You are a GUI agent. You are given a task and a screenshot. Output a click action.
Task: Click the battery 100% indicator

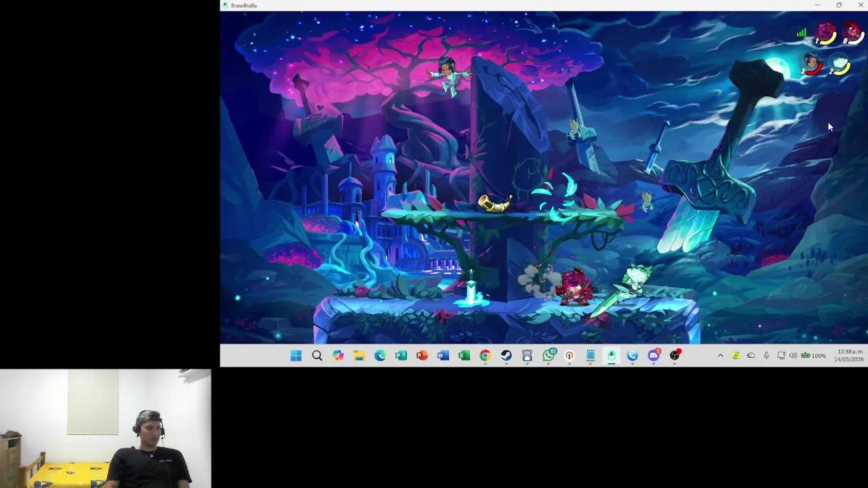(x=813, y=356)
